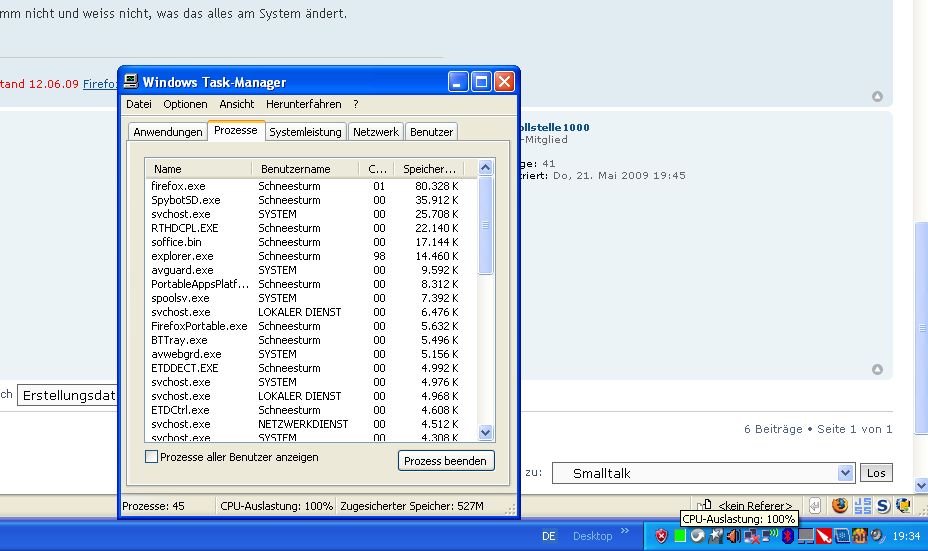Screen dimensions: 928x551
Task: Click the blue S icon in status bar
Action: coord(884,505)
